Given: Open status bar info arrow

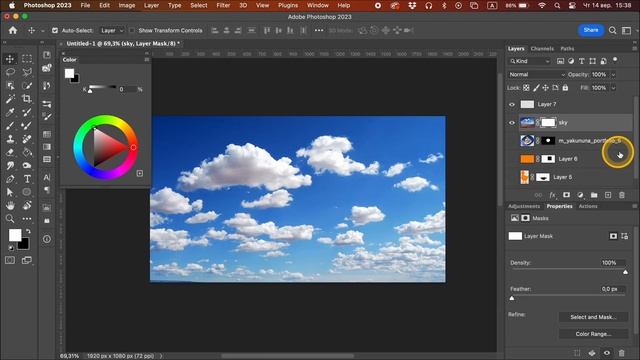Looking at the screenshot, I should 161,356.
